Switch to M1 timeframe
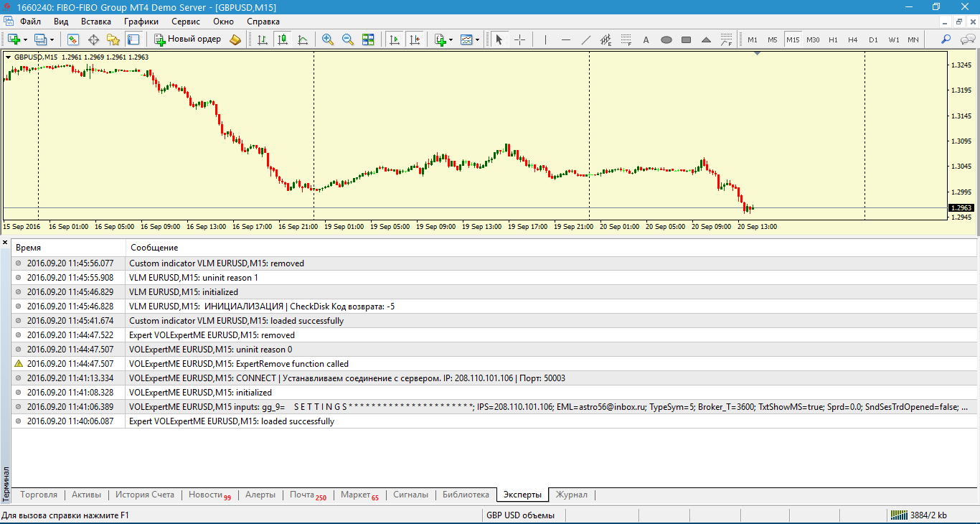980x524 pixels. pos(753,39)
